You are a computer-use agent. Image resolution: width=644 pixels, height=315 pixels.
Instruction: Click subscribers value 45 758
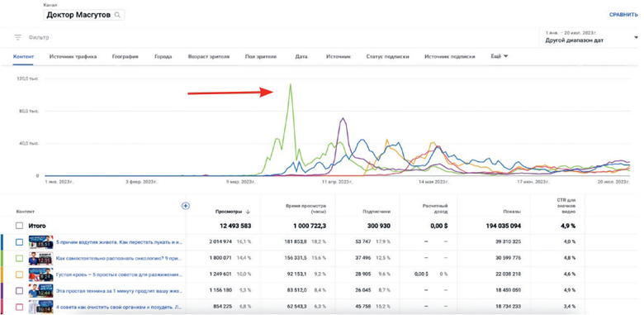[363, 307]
